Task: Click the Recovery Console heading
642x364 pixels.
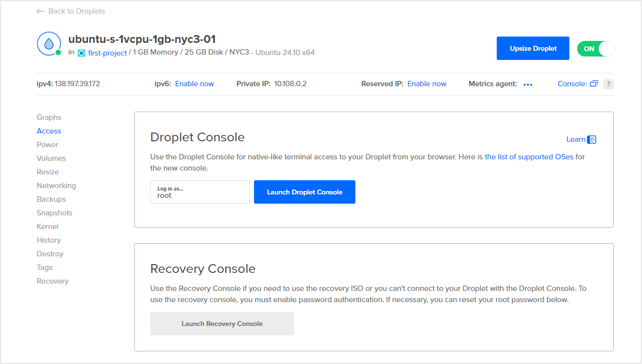Action: tap(203, 269)
